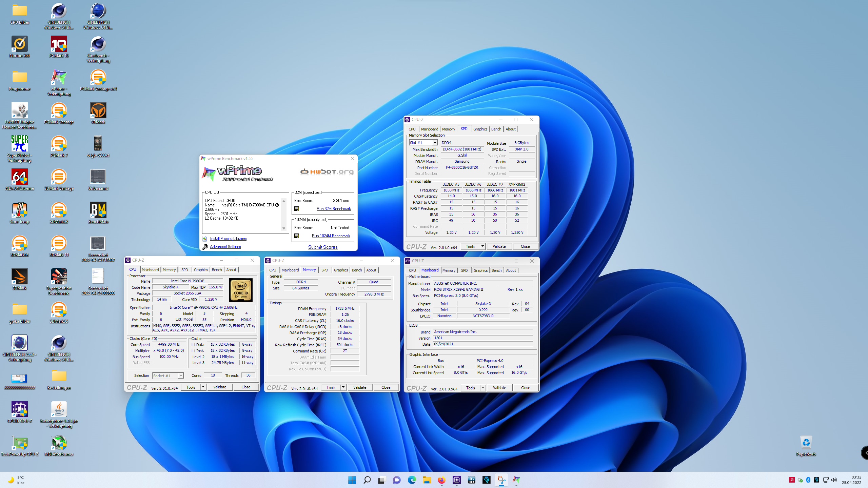Open Norton 360 desktop icon
Image resolution: width=868 pixels, height=488 pixels.
(20, 47)
